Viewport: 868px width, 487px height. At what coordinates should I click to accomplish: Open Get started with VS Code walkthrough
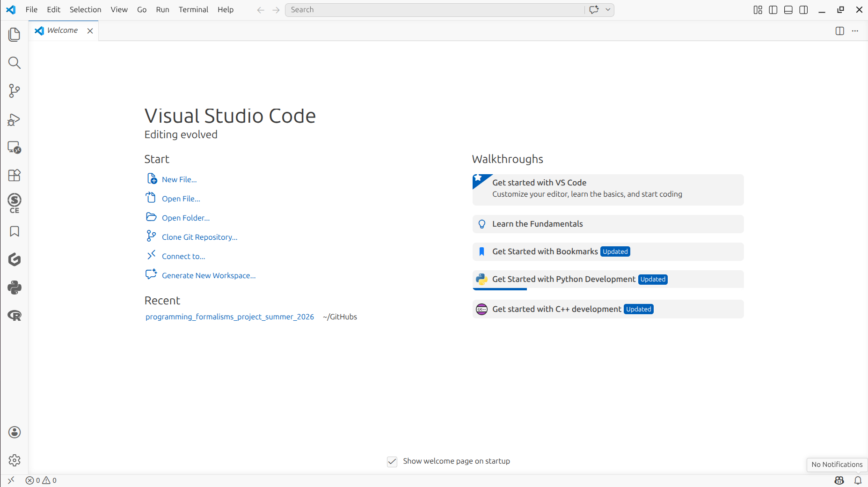coord(608,190)
